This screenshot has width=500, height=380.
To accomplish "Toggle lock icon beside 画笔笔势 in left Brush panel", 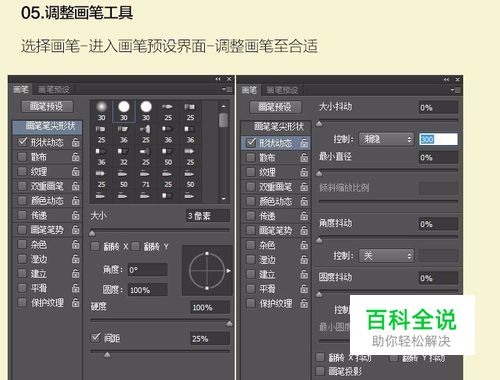I will [x=76, y=230].
